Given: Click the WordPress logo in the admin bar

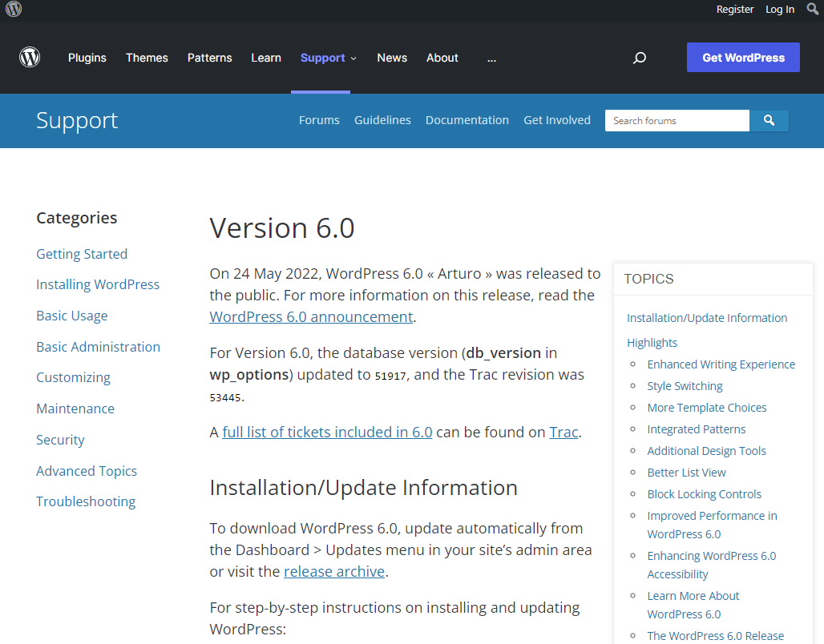Looking at the screenshot, I should (x=14, y=9).
